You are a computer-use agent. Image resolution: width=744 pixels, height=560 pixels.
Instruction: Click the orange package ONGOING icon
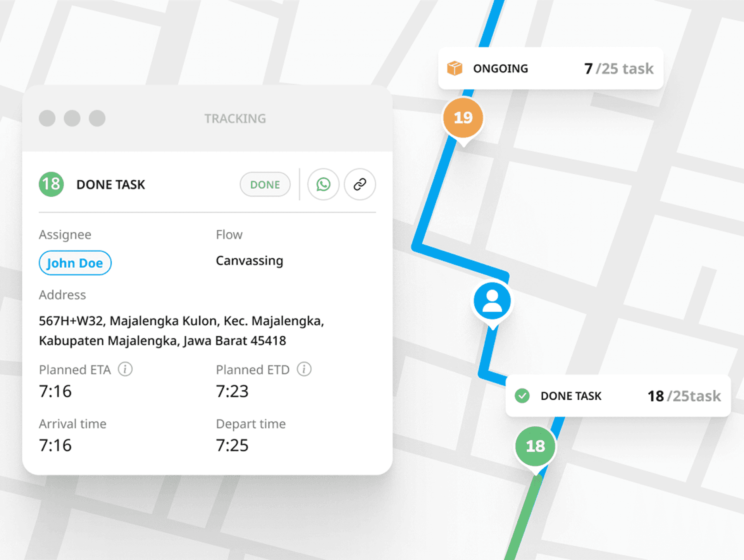click(455, 68)
